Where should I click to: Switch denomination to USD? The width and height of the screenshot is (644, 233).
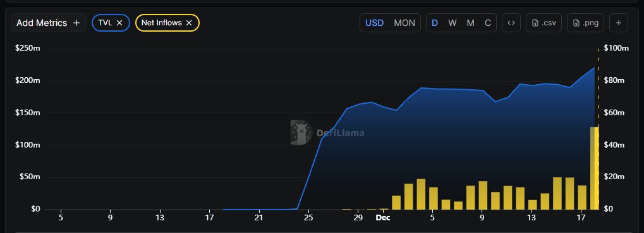click(375, 23)
